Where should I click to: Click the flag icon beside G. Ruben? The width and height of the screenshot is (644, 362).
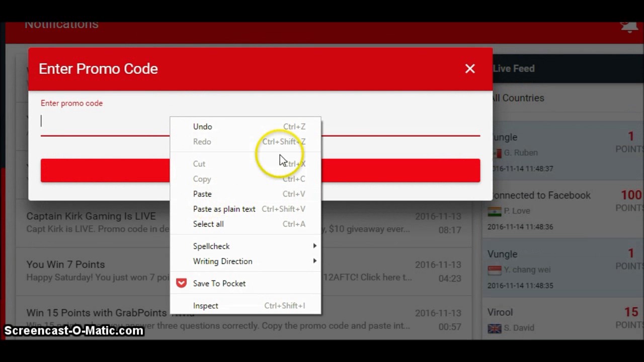(497, 153)
